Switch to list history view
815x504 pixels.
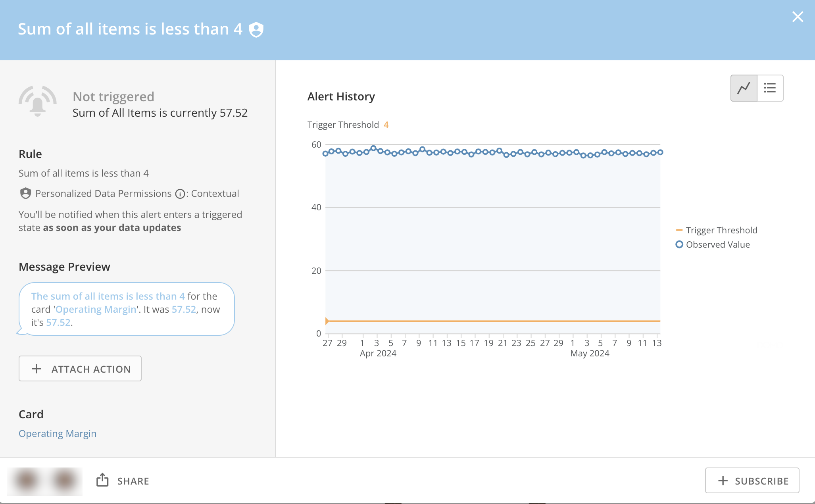770,88
